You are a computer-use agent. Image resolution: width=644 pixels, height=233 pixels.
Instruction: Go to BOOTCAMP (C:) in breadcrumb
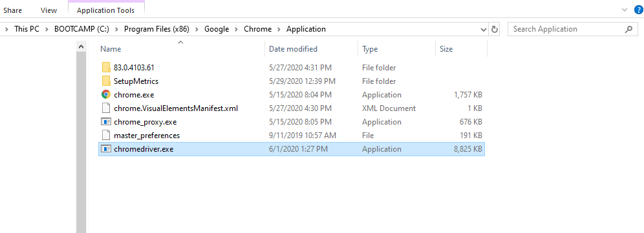point(81,29)
